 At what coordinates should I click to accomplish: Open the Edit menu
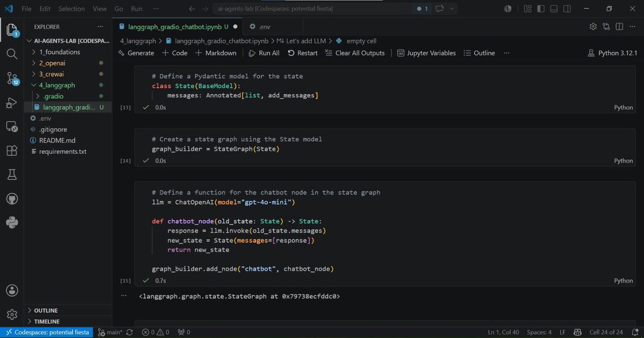[45, 9]
